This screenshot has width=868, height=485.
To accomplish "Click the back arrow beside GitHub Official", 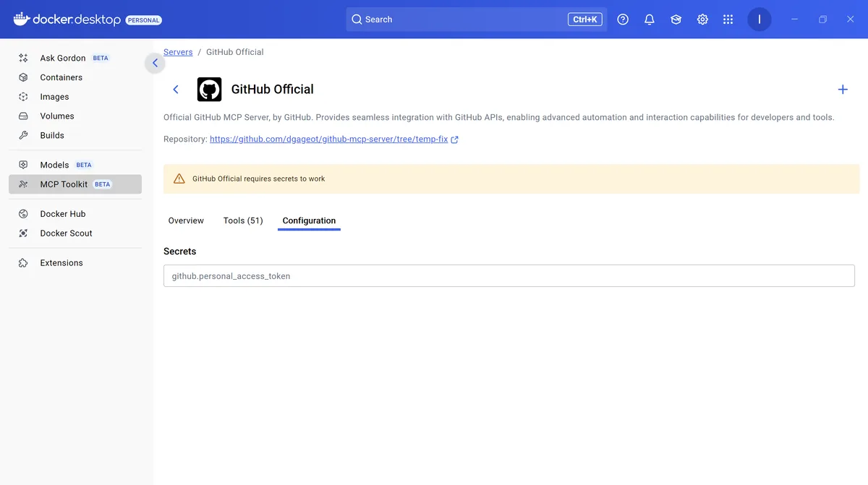I will coord(175,90).
